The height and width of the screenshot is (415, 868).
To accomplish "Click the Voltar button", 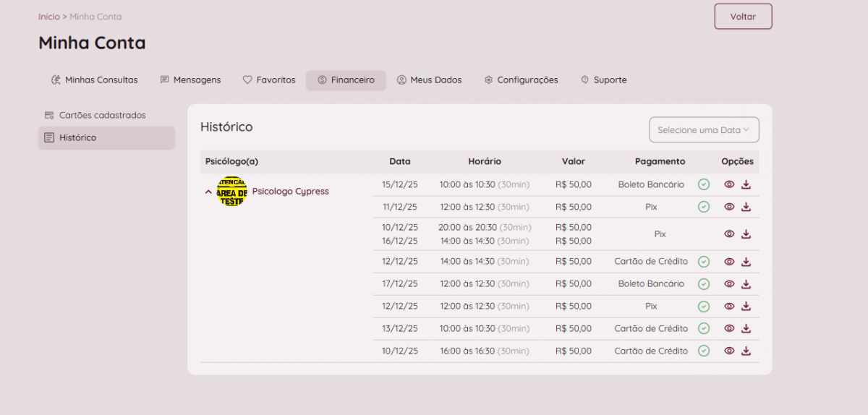I will (743, 17).
